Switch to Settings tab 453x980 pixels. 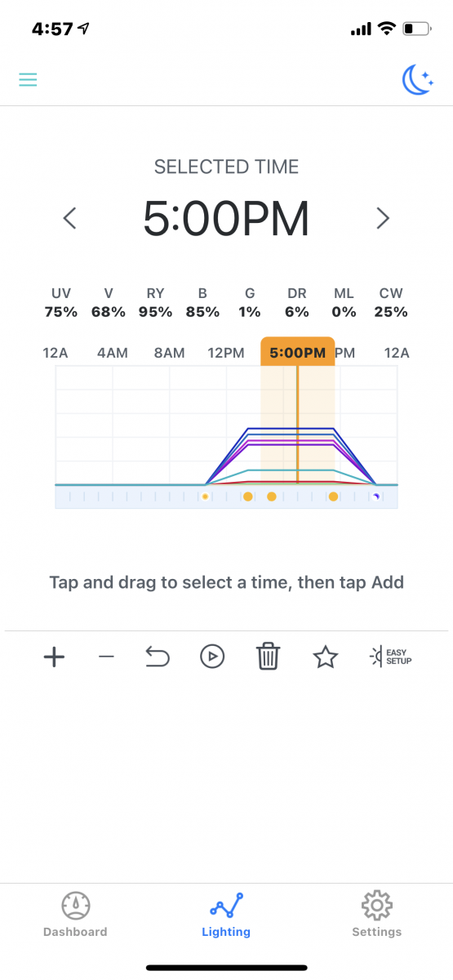(x=376, y=915)
